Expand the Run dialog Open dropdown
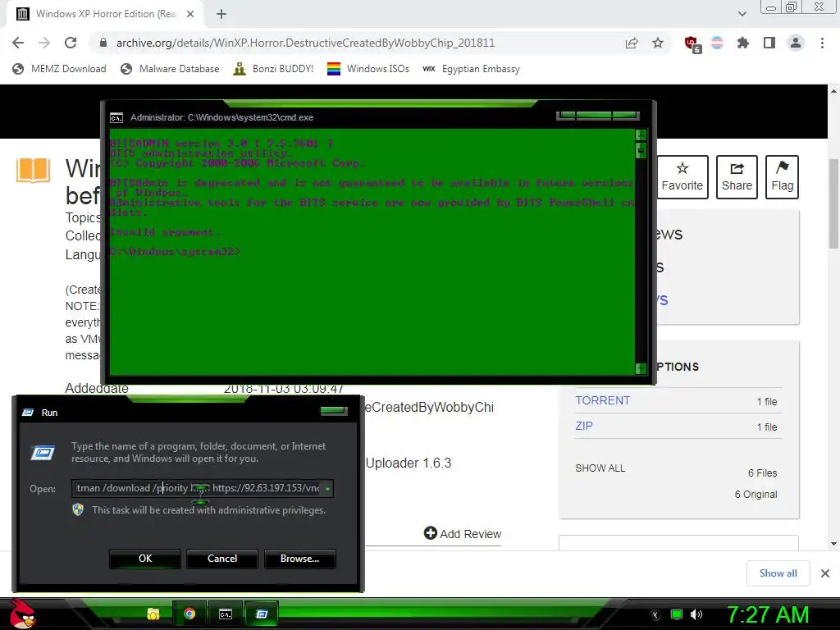 (327, 489)
